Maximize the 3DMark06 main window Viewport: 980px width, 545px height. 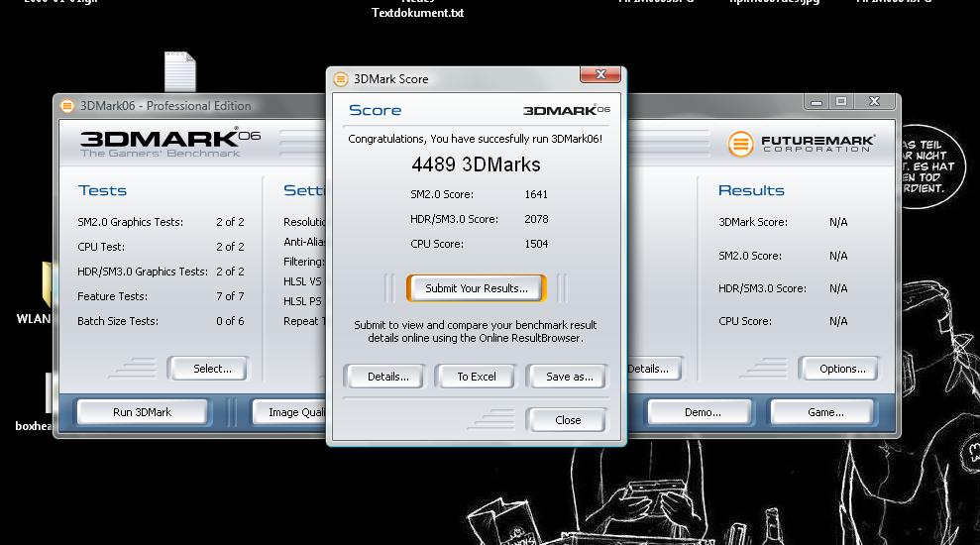click(841, 101)
